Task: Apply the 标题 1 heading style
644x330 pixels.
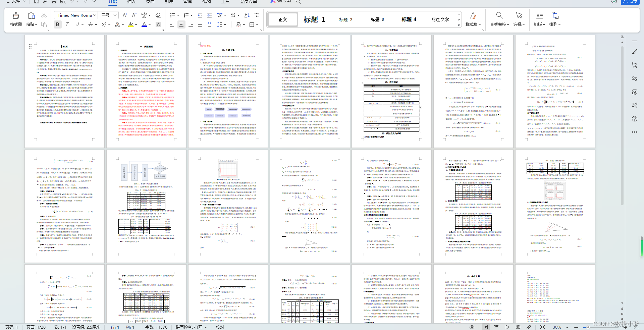Action: [x=314, y=19]
